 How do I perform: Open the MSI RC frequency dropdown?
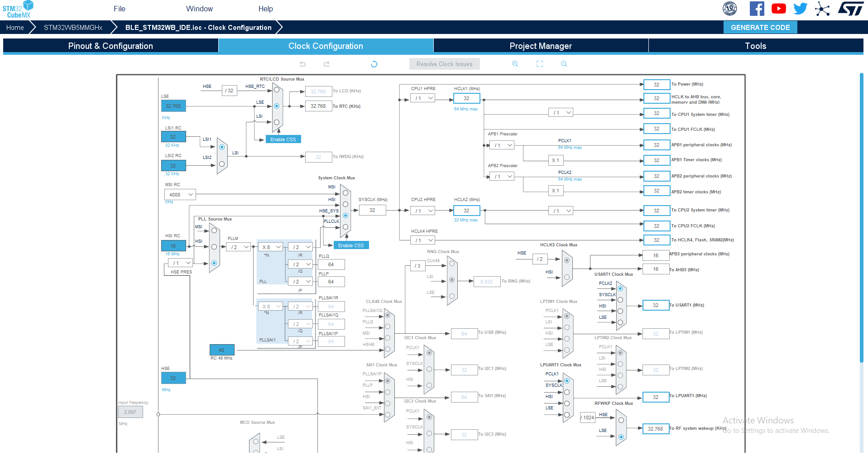coord(179,194)
